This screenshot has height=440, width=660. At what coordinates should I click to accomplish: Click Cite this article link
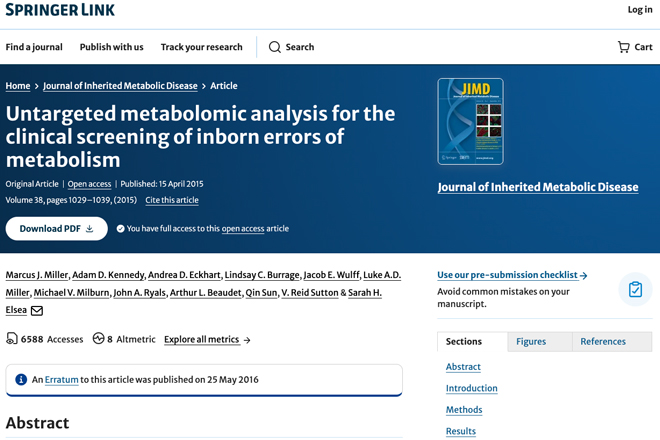pos(172,200)
